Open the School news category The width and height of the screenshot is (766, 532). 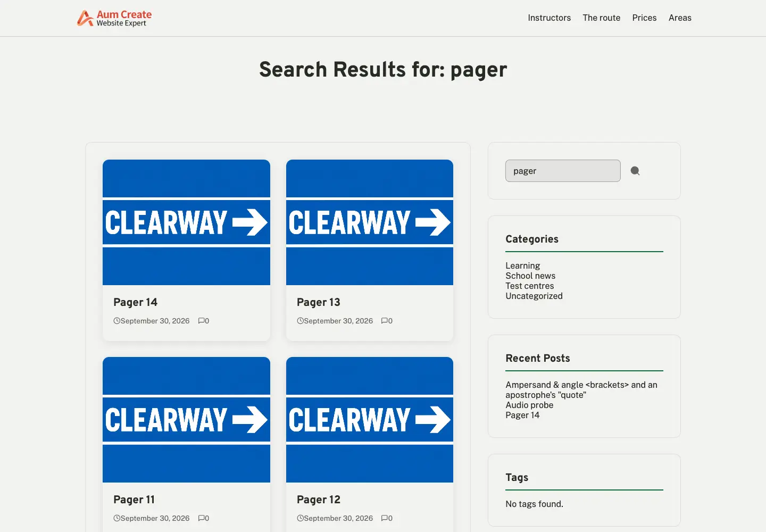pos(530,276)
